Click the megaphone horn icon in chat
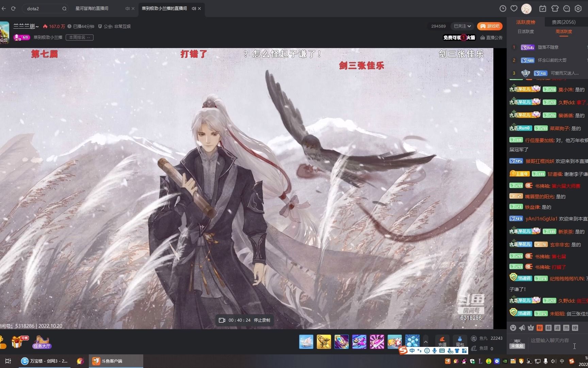This screenshot has height=368, width=588. [522, 328]
